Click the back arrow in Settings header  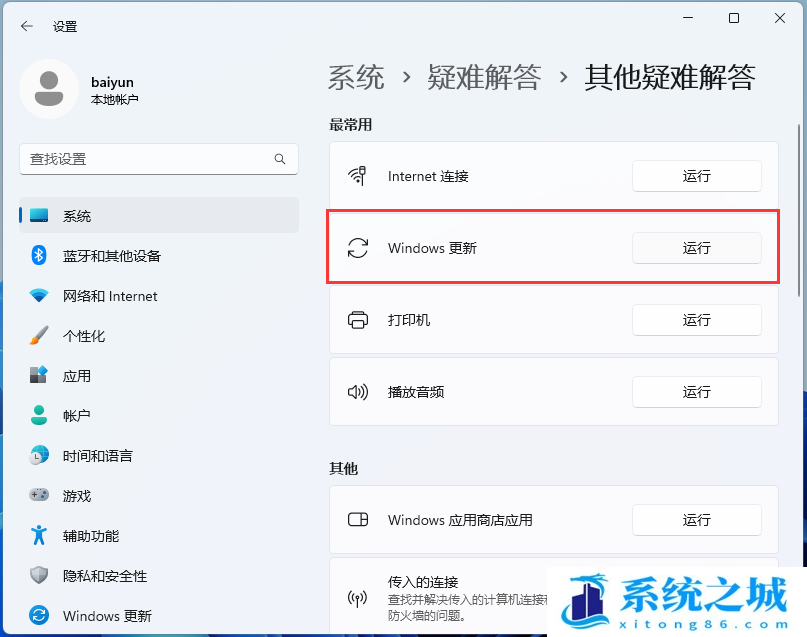[x=27, y=26]
